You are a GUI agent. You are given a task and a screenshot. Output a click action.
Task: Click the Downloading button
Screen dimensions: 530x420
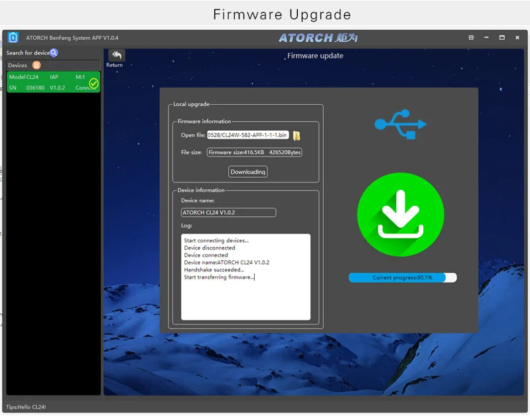point(248,172)
